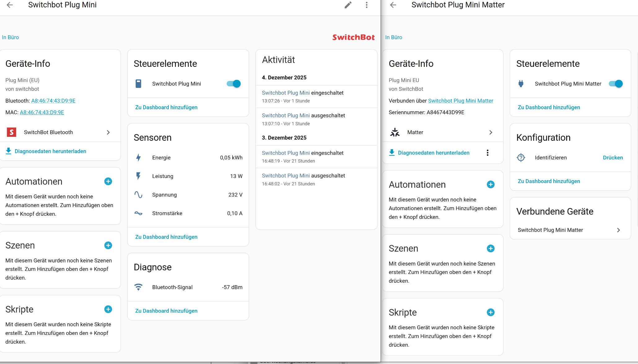The image size is (638, 364).
Task: Add a scene for the Matter device
Action: click(x=490, y=249)
